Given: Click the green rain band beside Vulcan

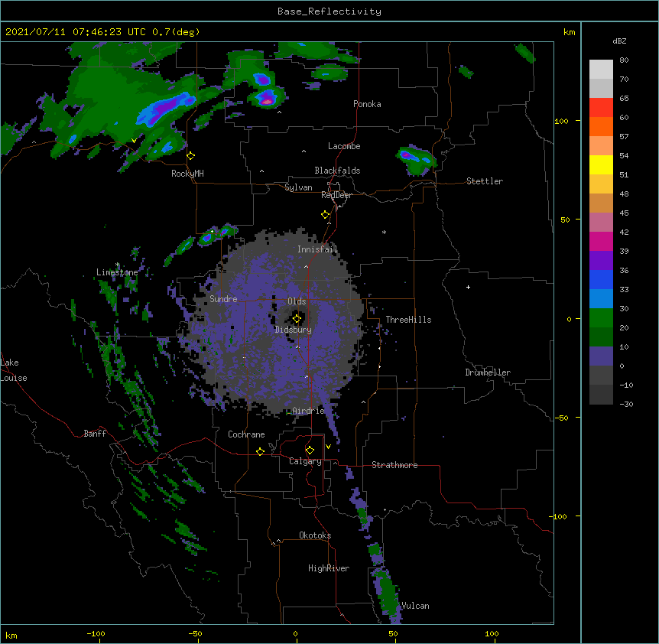Looking at the screenshot, I should pyautogui.click(x=387, y=592).
